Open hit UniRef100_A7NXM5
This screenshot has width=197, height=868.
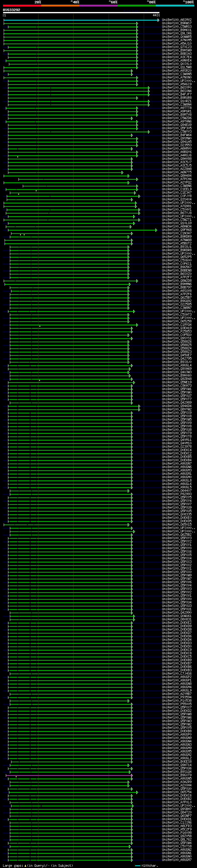click(176, 40)
